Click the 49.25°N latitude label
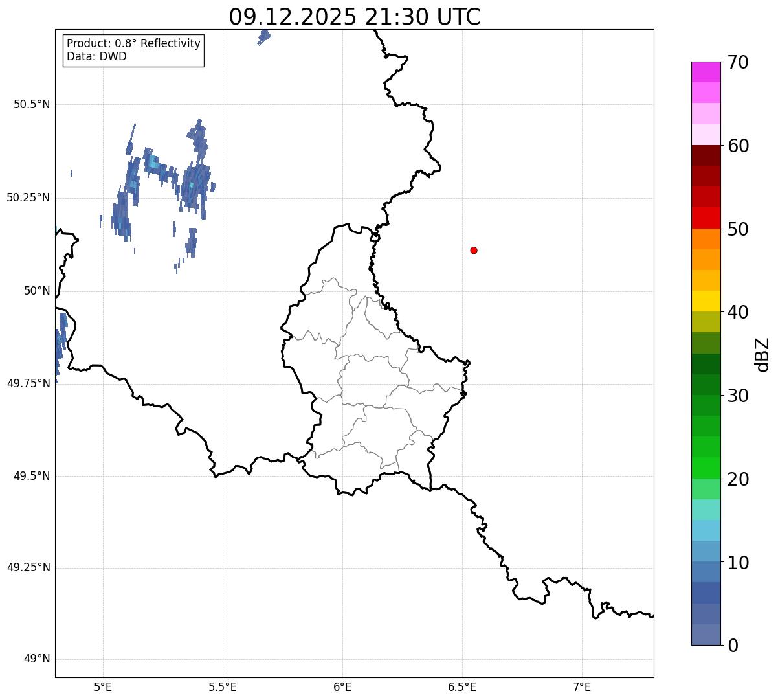This screenshot has width=778, height=700. click(28, 568)
